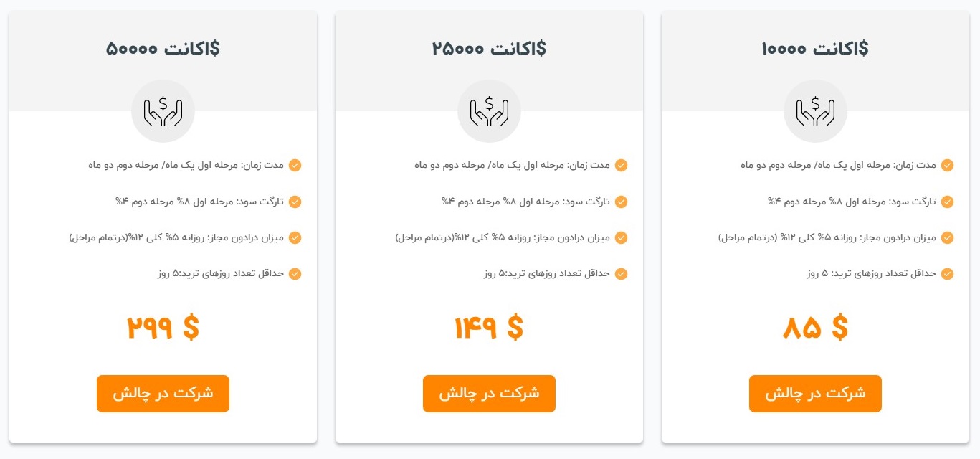Click the duration checkmark icon in $10000 card
This screenshot has height=459, width=980.
point(948,166)
